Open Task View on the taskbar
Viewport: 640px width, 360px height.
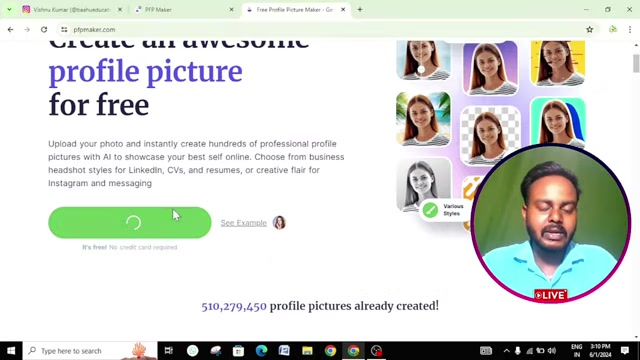point(168,351)
